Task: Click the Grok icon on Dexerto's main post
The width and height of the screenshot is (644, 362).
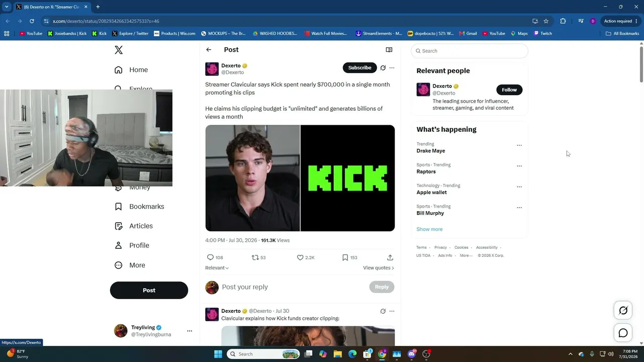Action: coord(383,68)
